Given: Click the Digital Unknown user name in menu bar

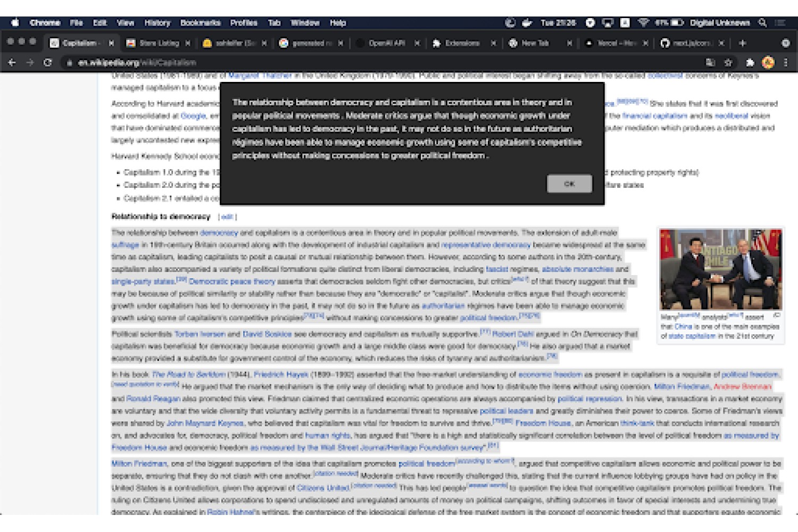Looking at the screenshot, I should 720,22.
